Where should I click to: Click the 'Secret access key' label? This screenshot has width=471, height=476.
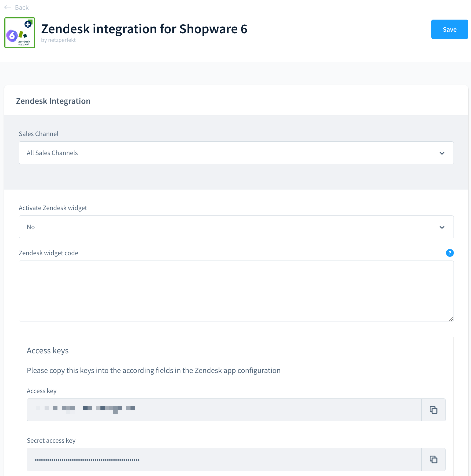(51, 441)
